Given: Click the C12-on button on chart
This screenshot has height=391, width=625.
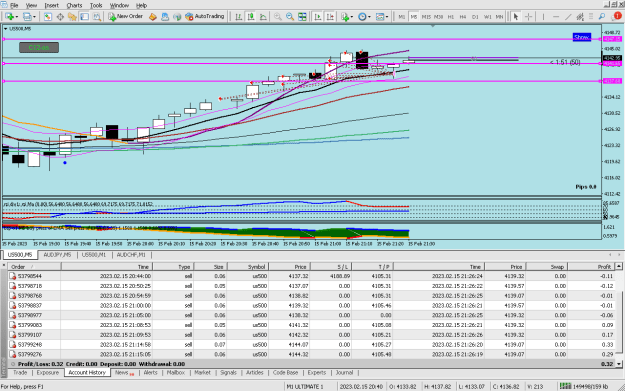Looking at the screenshot, I should (x=39, y=47).
